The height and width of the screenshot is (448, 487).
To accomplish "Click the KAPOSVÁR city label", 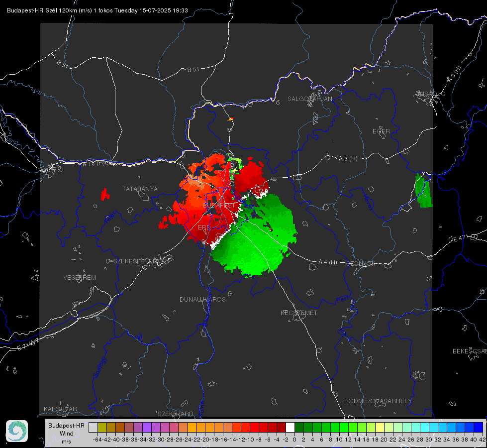I will point(60,409).
